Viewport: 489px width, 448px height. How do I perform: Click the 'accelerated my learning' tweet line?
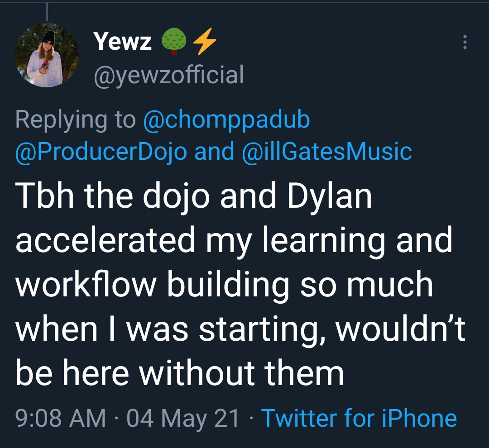234,240
